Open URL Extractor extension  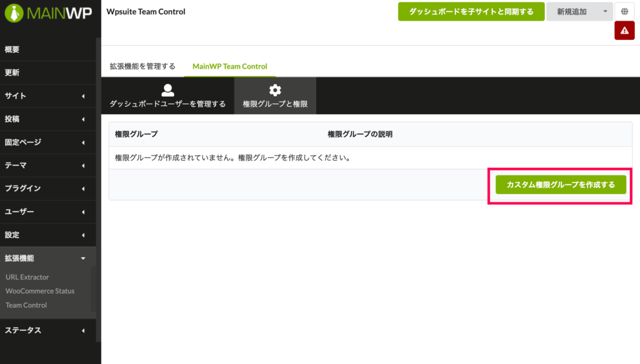(x=27, y=277)
